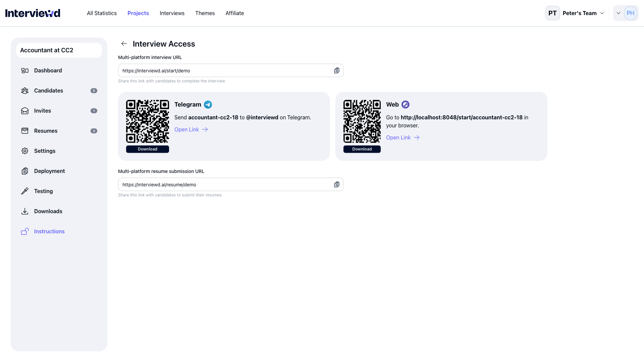Open the Testing section via the wand icon
The image size is (644, 362).
tap(25, 191)
